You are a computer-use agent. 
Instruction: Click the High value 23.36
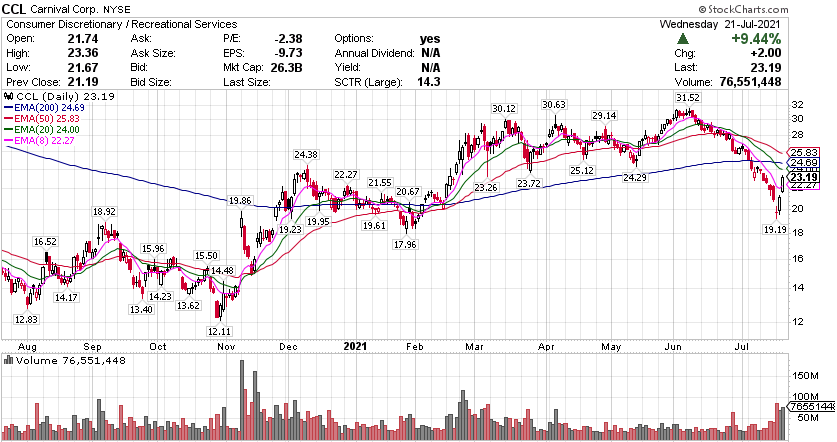pyautogui.click(x=83, y=53)
